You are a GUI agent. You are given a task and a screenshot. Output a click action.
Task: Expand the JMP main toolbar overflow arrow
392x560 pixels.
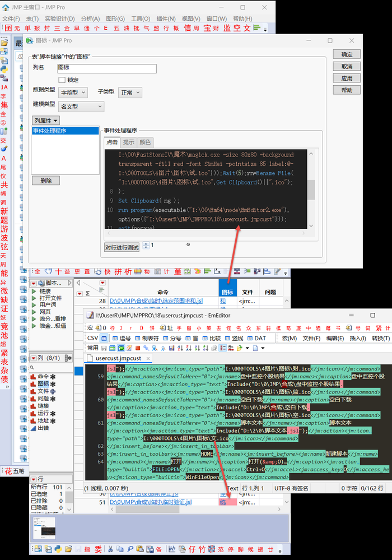click(265, 30)
